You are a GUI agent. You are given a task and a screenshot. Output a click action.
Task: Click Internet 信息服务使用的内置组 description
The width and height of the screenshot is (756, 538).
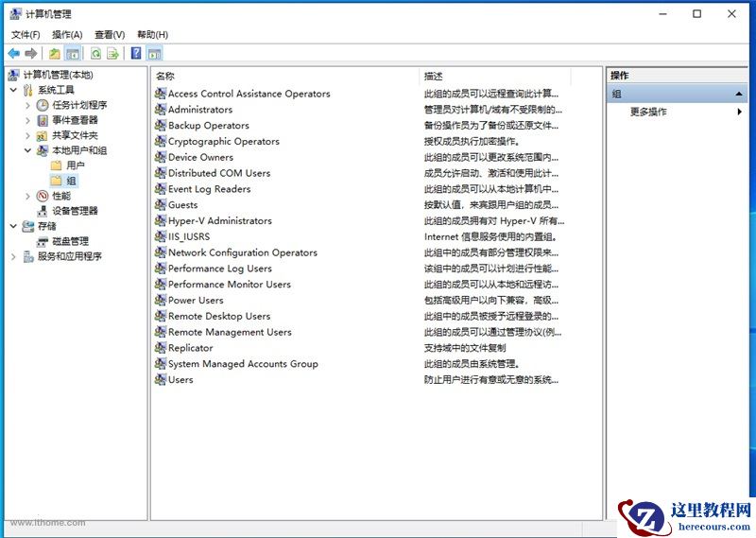coord(490,237)
